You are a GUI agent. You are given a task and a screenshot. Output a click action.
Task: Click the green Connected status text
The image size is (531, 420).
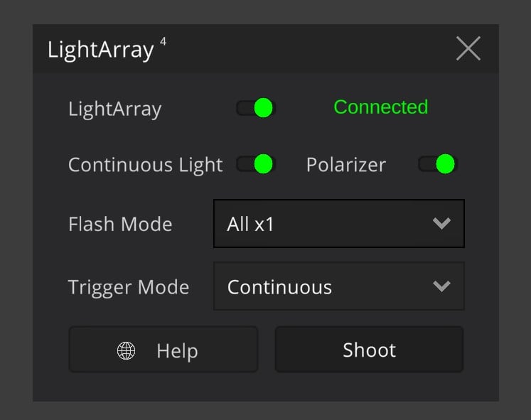pyautogui.click(x=381, y=107)
